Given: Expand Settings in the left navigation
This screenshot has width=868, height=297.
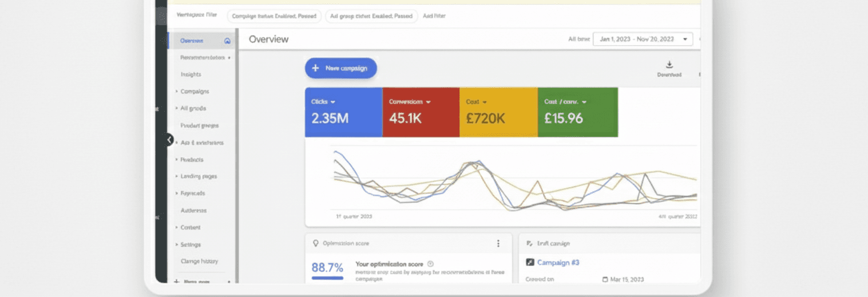Looking at the screenshot, I should coord(191,244).
